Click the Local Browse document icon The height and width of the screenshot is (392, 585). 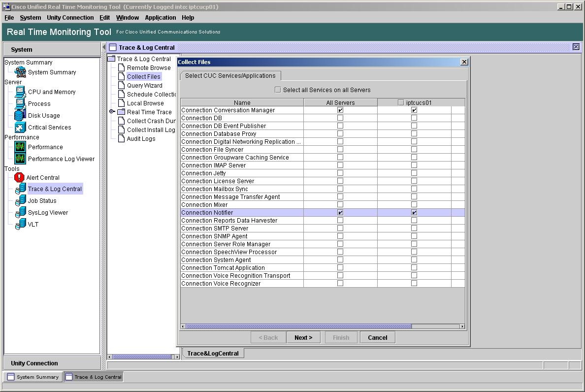(121, 103)
